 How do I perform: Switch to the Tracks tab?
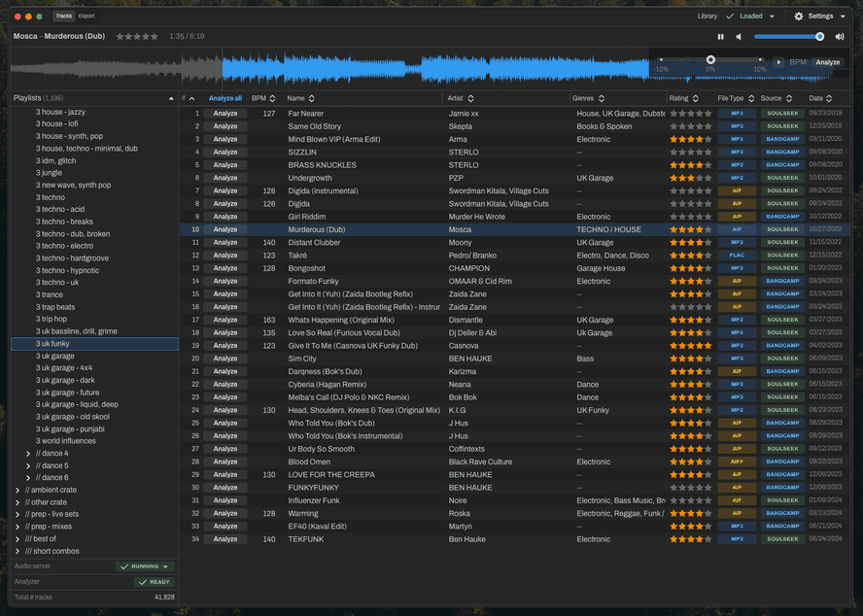pos(64,16)
